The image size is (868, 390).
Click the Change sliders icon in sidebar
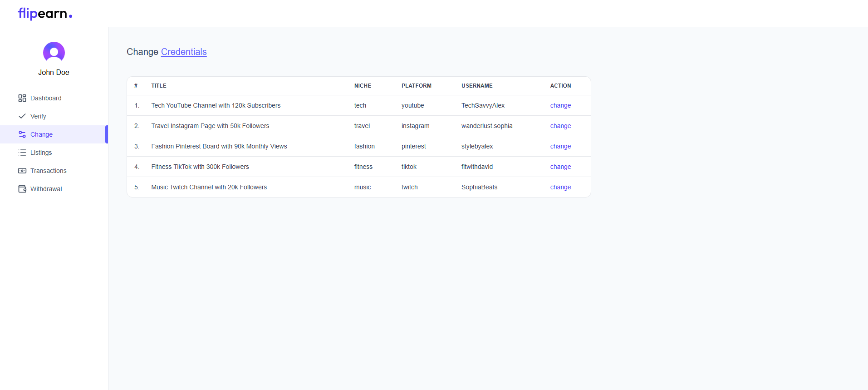click(22, 134)
